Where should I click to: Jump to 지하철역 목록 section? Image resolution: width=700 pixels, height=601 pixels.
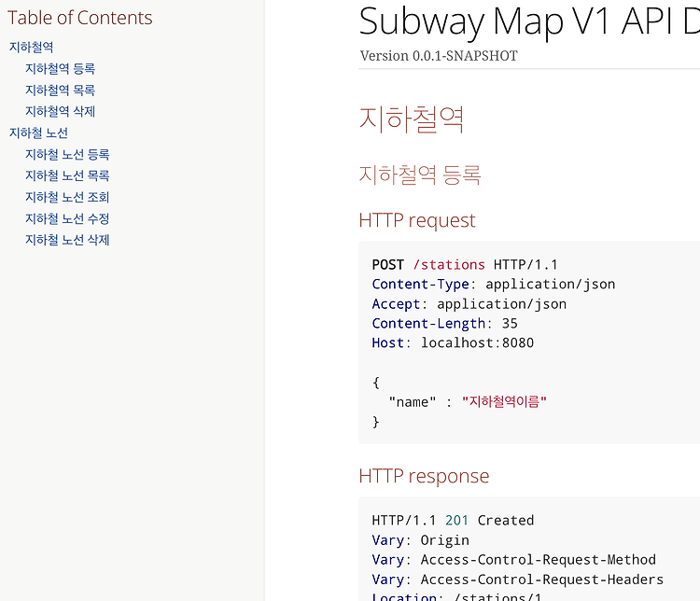click(61, 91)
